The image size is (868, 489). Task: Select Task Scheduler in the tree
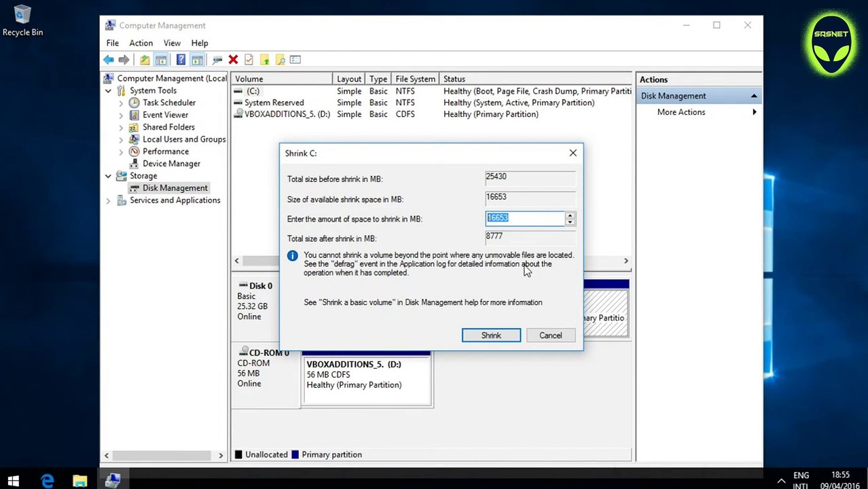pyautogui.click(x=168, y=103)
